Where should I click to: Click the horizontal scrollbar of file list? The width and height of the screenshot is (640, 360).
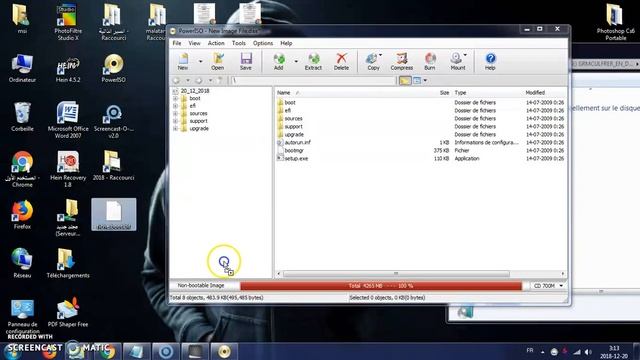pos(396,273)
